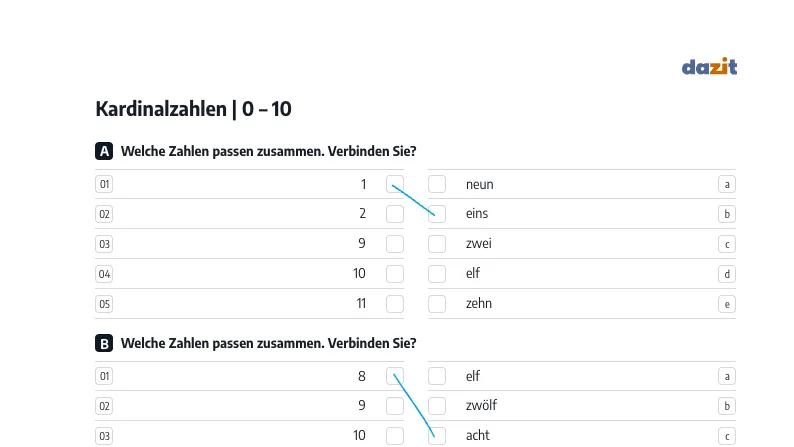794x447 pixels.
Task: Click the letter a label beside neun
Action: tap(727, 184)
